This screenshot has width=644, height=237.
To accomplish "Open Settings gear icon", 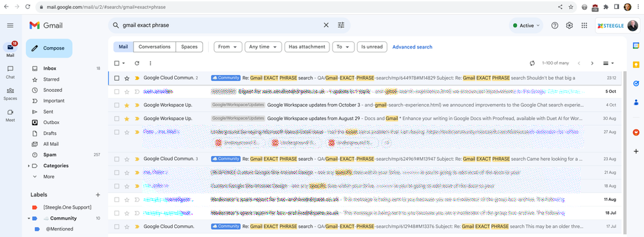I will pos(569,26).
